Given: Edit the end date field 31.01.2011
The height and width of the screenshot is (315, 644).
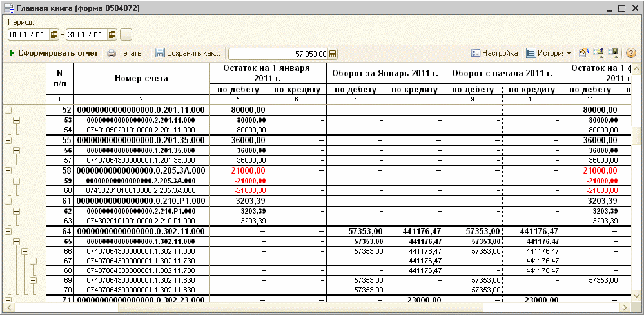Looking at the screenshot, I should 87,35.
